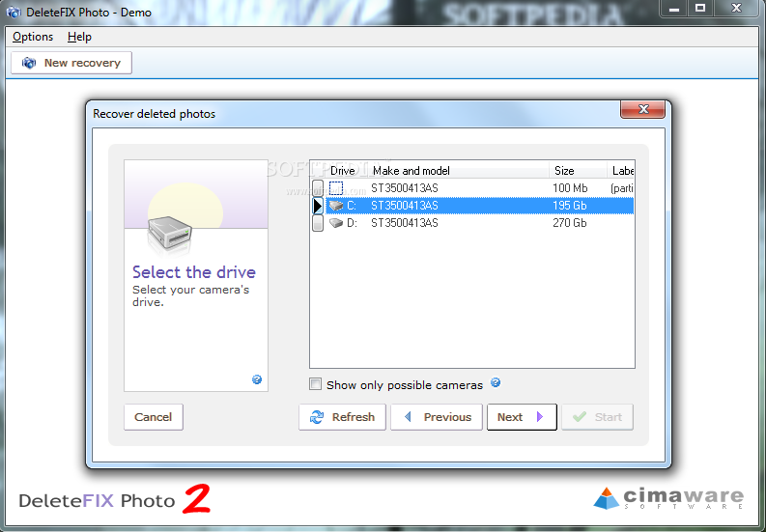The height and width of the screenshot is (532, 766).
Task: Click the drive icon for C:
Action: (336, 206)
